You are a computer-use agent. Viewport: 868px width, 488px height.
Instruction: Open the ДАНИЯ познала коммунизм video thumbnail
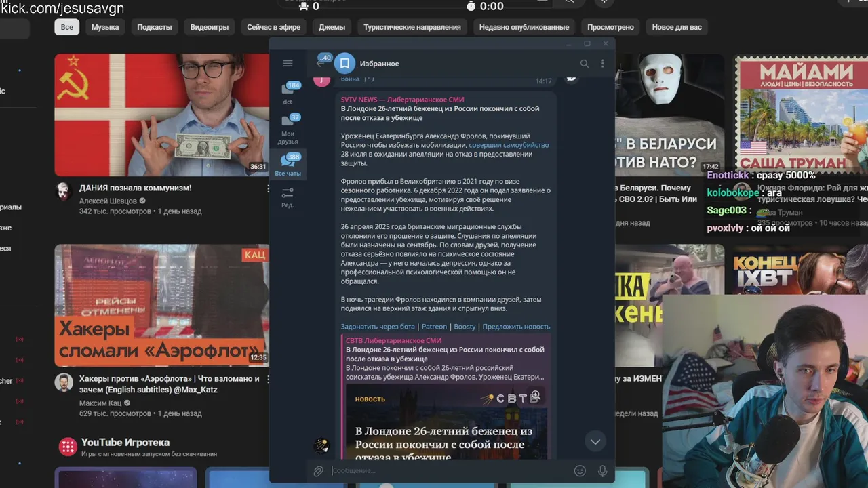coord(161,115)
